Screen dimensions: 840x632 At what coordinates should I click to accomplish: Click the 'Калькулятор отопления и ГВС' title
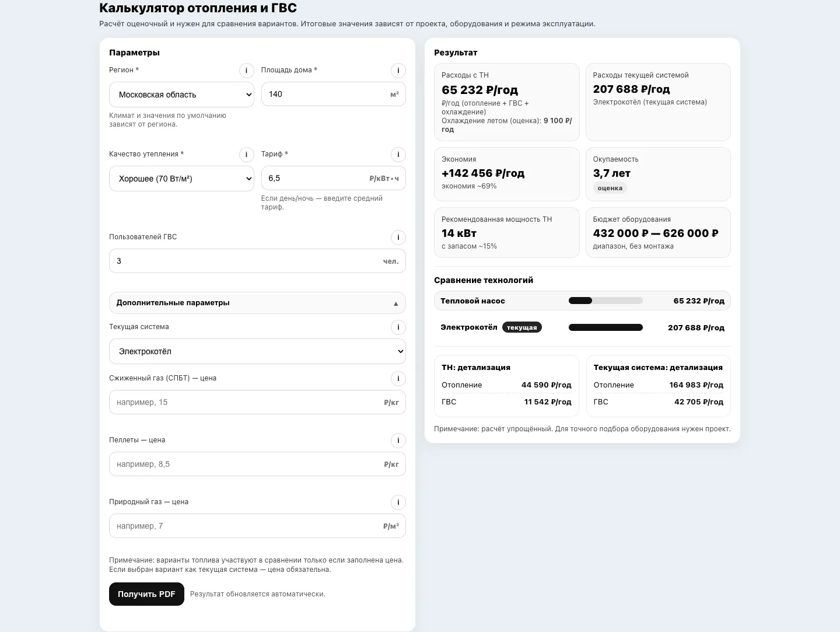198,8
